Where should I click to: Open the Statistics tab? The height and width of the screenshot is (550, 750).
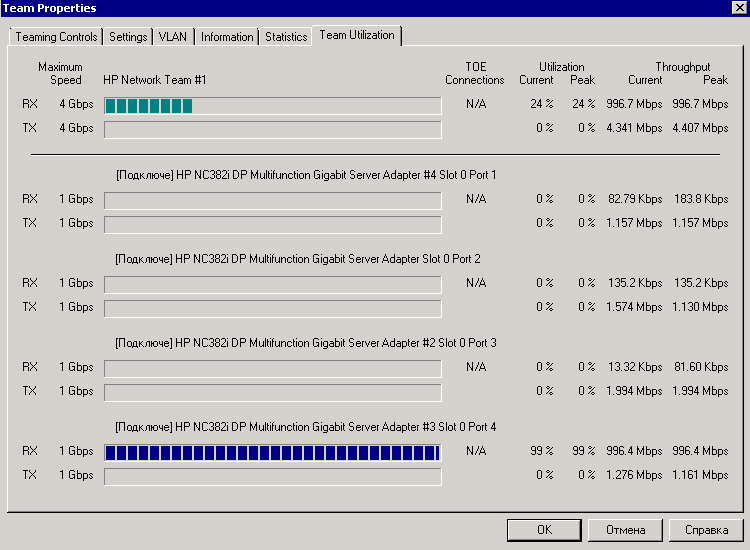click(x=286, y=37)
